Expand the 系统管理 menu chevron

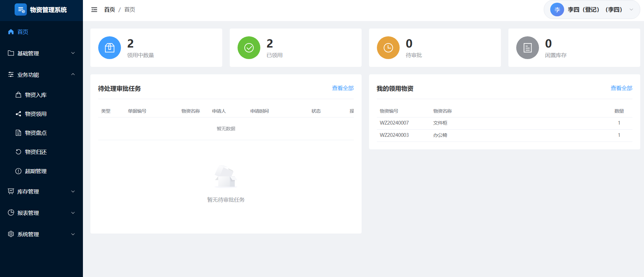tap(73, 234)
